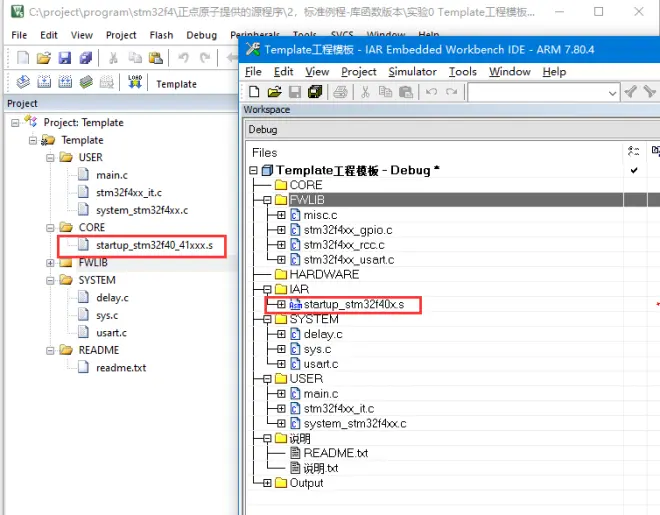Click the Keil Save All icon
The width and height of the screenshot is (660, 515).
85,58
